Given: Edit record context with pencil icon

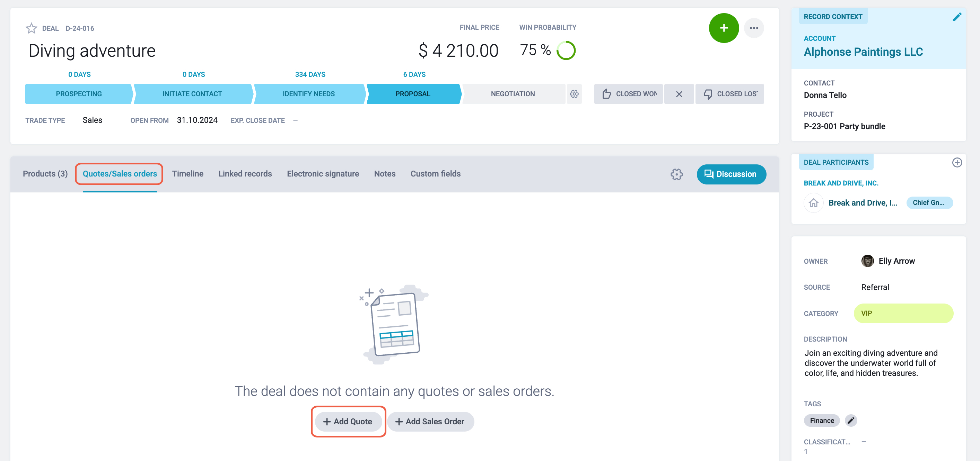Looking at the screenshot, I should [957, 17].
